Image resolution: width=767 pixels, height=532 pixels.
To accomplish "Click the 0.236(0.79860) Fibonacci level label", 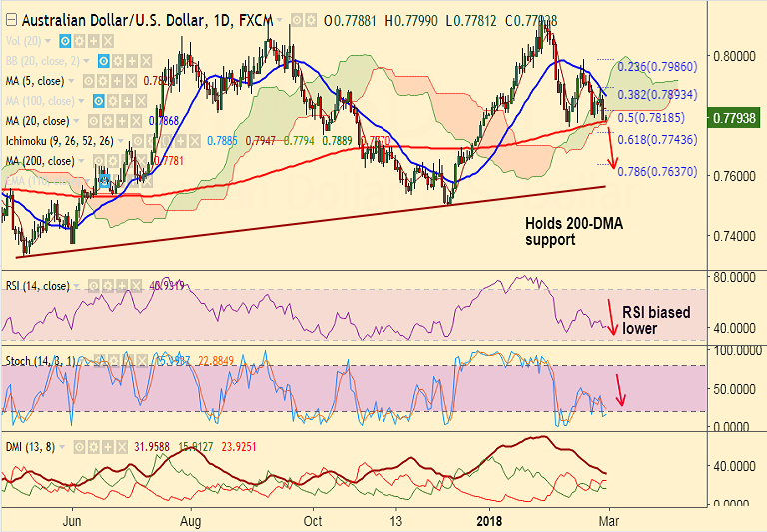I will [x=657, y=67].
